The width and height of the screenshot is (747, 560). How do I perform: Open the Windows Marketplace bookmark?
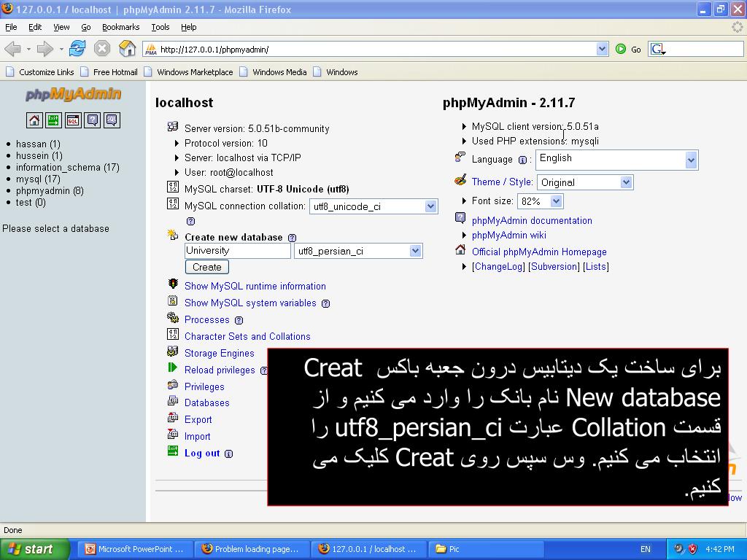pyautogui.click(x=189, y=72)
